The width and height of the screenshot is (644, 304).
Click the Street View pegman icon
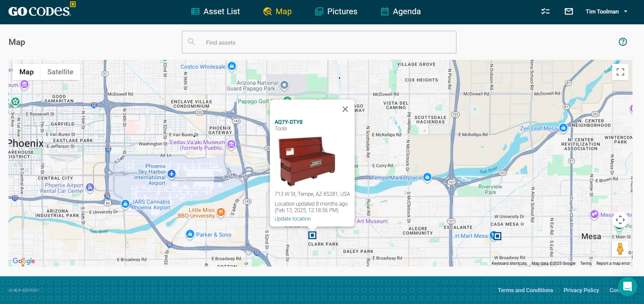point(620,249)
